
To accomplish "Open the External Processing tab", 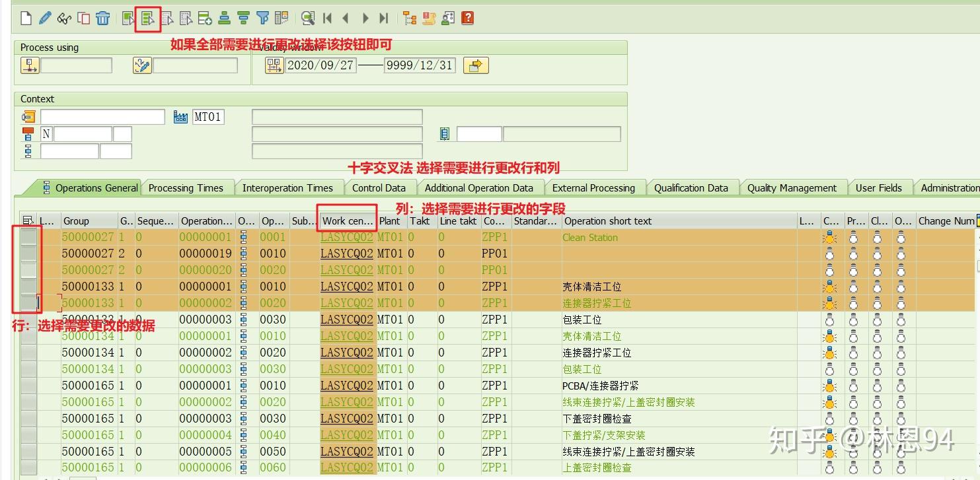I will pyautogui.click(x=594, y=188).
